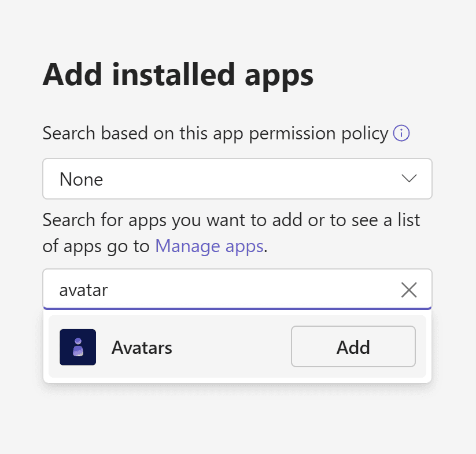
Task: Focus the search box containing avatar
Action: click(x=237, y=289)
